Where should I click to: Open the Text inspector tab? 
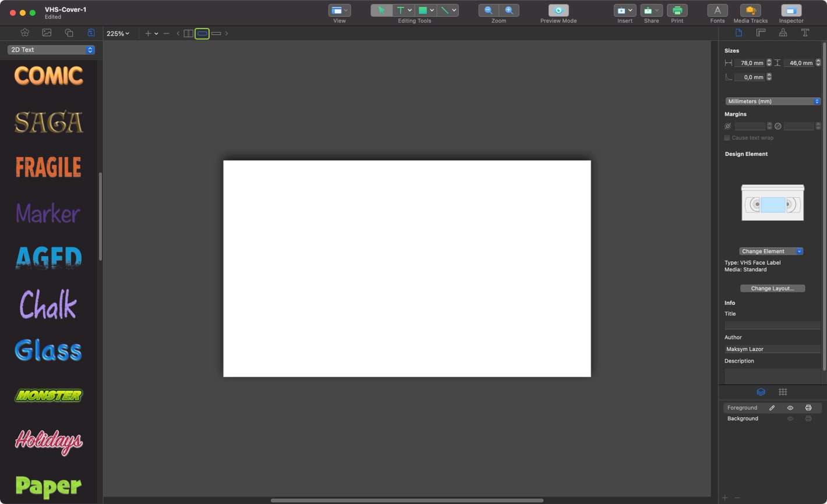point(805,33)
